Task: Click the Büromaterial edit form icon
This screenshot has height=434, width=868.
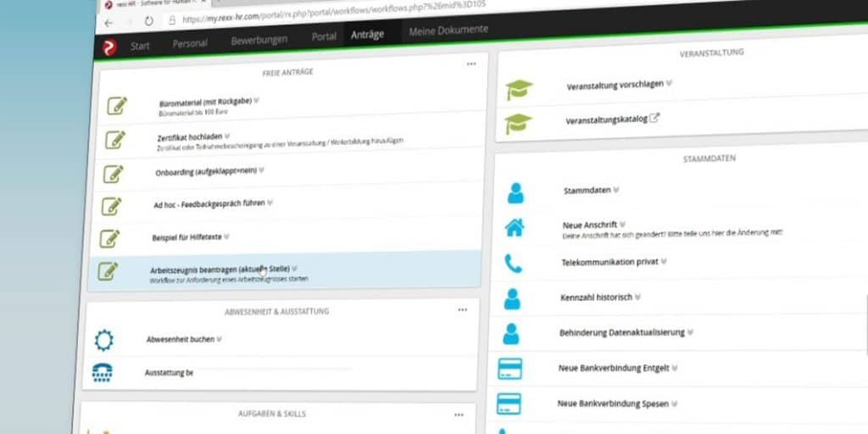Action: tap(117, 106)
